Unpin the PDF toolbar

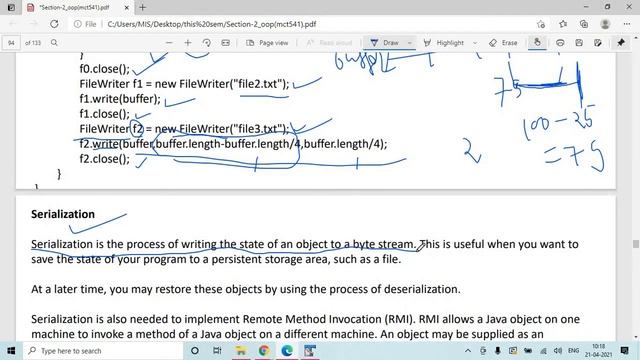(x=621, y=42)
